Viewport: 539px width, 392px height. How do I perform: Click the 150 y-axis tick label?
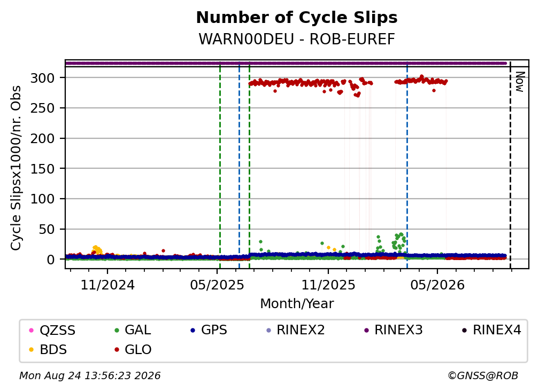click(42, 169)
